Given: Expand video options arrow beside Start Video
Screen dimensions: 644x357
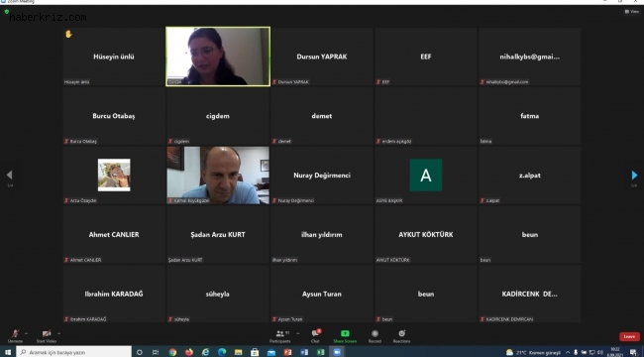Looking at the screenshot, I should tap(58, 333).
